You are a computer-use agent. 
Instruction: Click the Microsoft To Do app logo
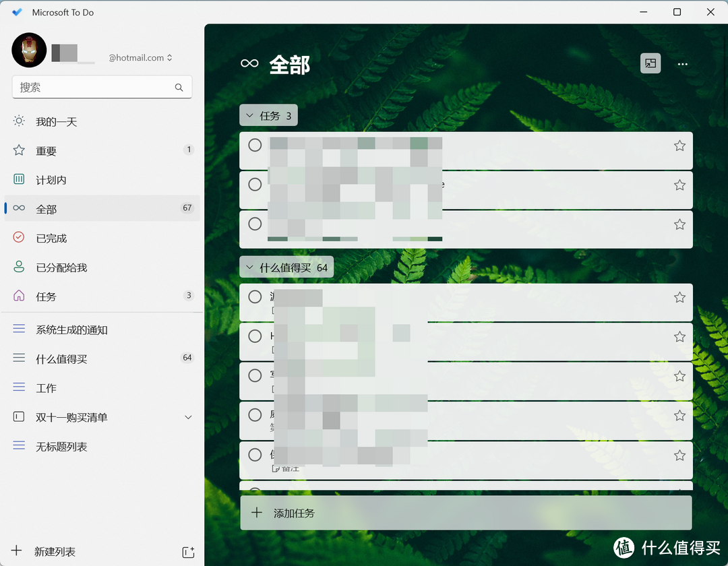pyautogui.click(x=17, y=12)
